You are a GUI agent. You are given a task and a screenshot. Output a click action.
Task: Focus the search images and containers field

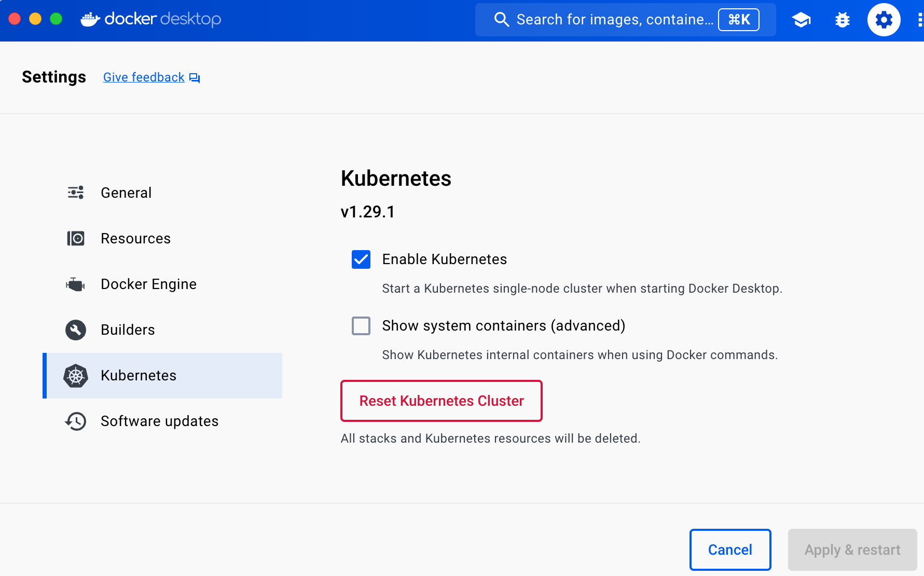tap(626, 20)
